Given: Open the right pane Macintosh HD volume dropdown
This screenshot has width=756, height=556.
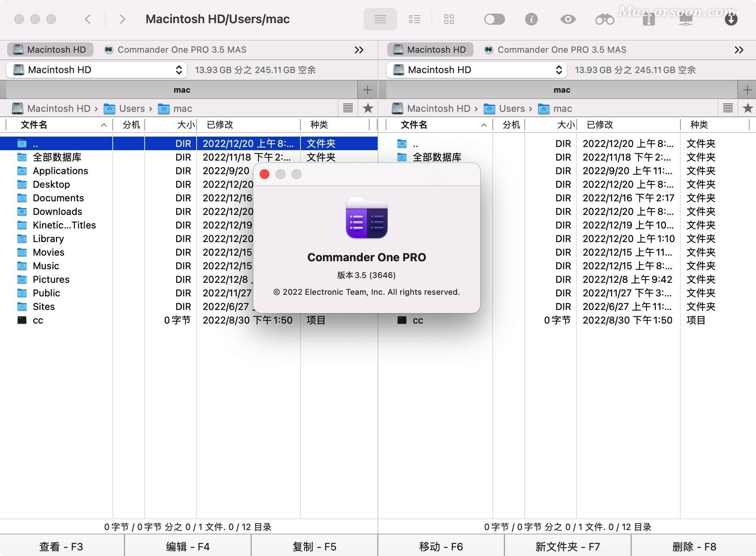Looking at the screenshot, I should tap(477, 70).
